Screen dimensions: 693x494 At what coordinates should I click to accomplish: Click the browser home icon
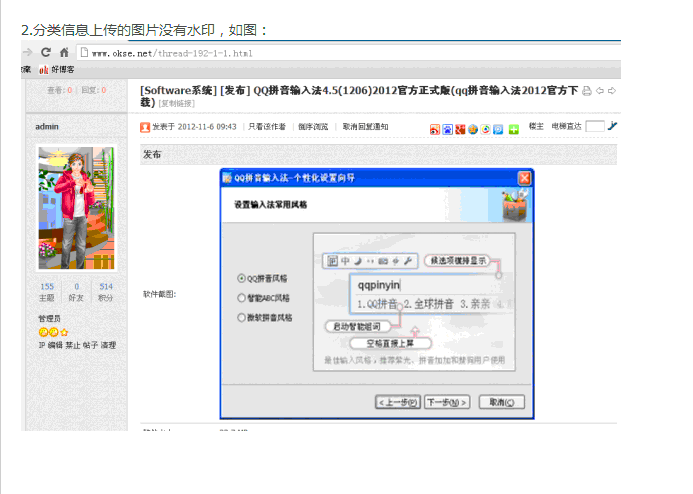click(x=64, y=53)
